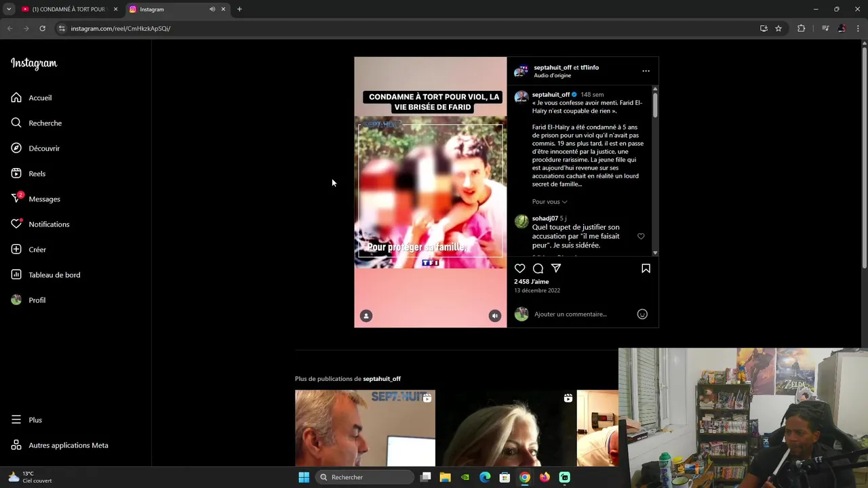The width and height of the screenshot is (868, 488).
Task: View site information icon in address bar
Action: click(x=61, y=28)
